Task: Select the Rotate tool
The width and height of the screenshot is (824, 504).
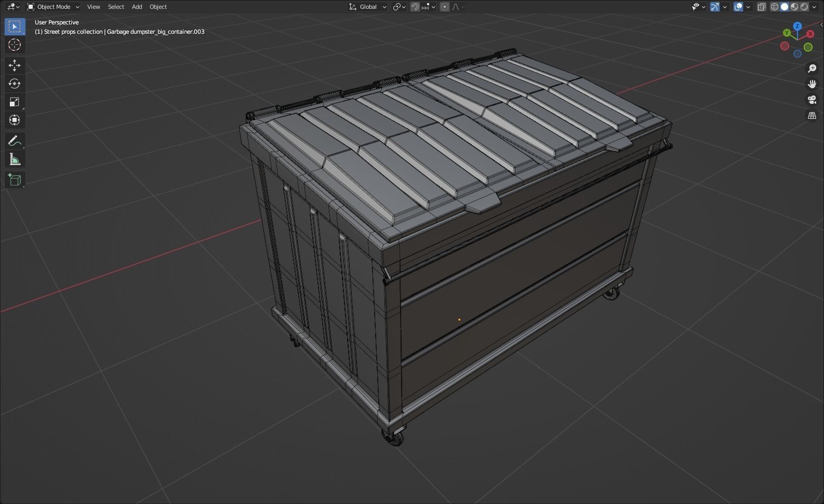Action: (15, 84)
